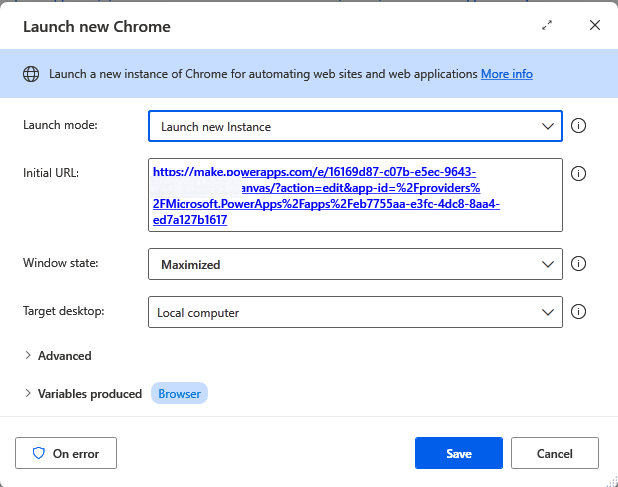Click the Browser variable chip

click(x=179, y=393)
